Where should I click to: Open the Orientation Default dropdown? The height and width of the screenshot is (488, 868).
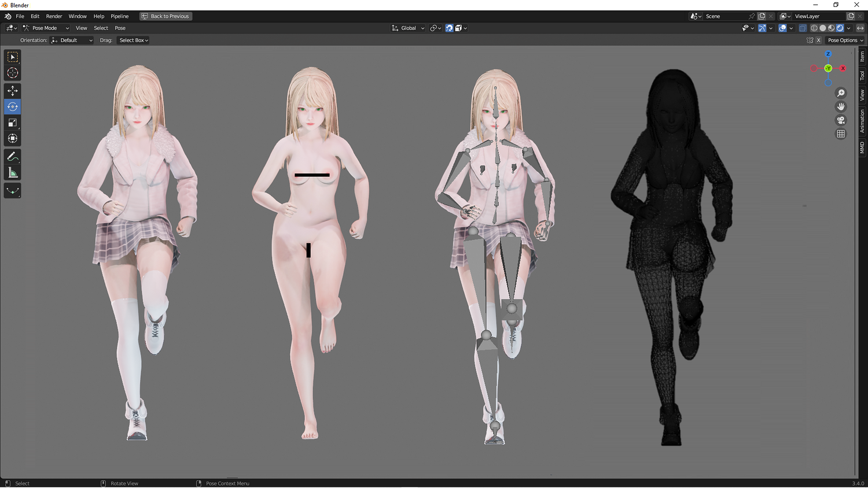[72, 40]
